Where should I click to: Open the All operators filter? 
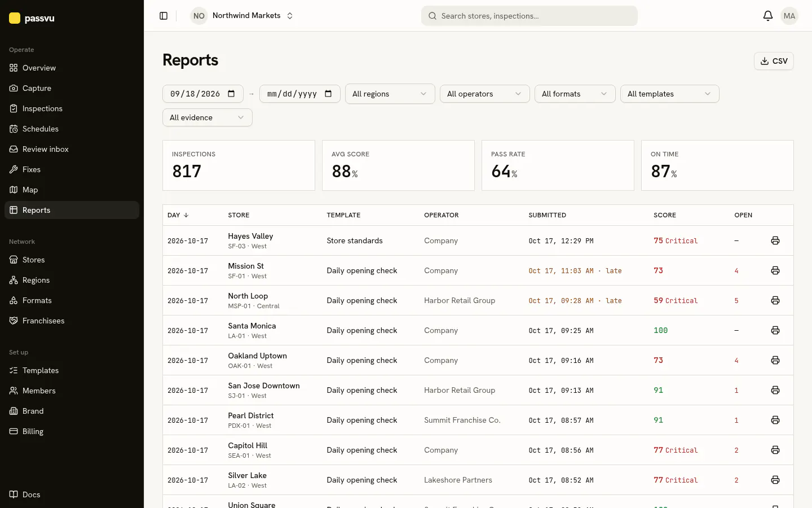pos(484,94)
